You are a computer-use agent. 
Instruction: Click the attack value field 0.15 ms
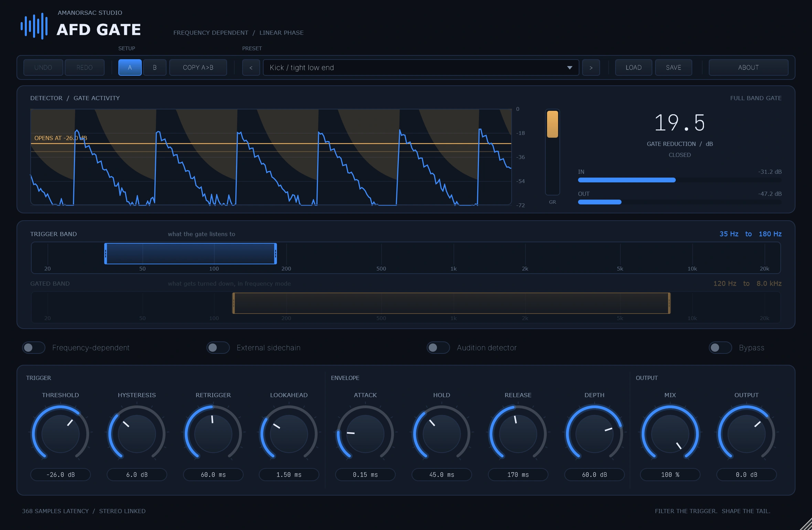point(365,475)
